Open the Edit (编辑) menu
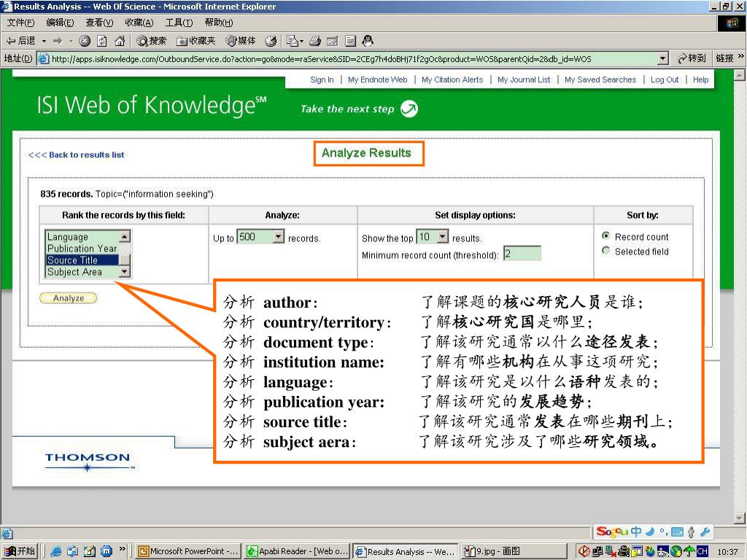The height and width of the screenshot is (560, 747). click(60, 23)
